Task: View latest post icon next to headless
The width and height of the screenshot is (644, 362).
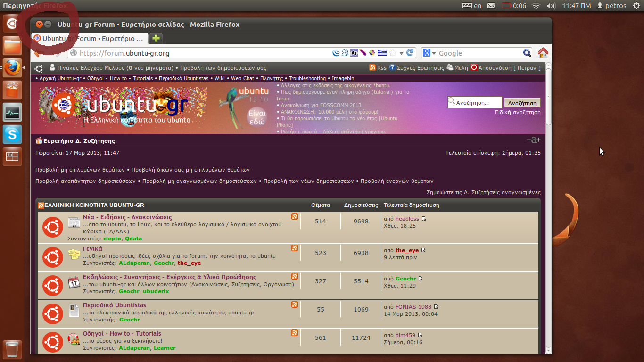Action: coord(424,219)
